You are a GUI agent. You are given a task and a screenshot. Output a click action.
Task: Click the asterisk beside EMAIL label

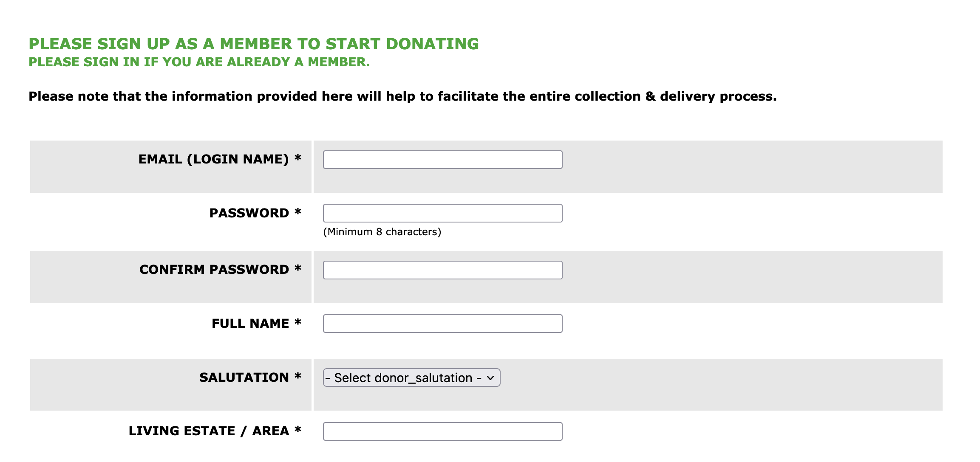coord(300,157)
